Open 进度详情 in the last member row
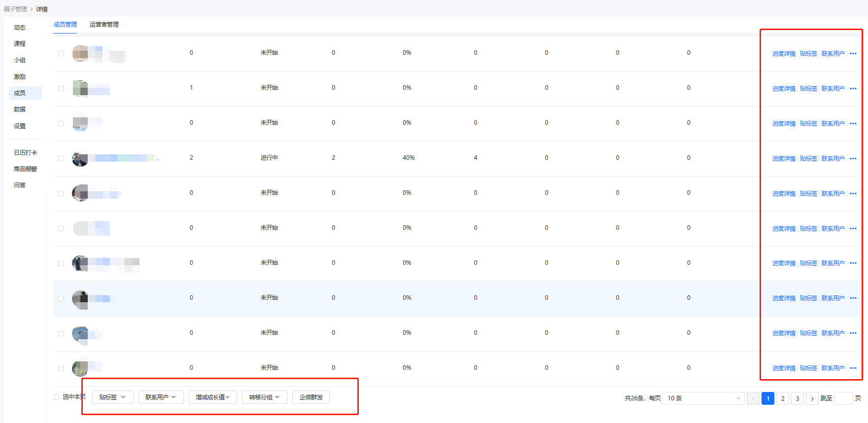 tap(784, 368)
